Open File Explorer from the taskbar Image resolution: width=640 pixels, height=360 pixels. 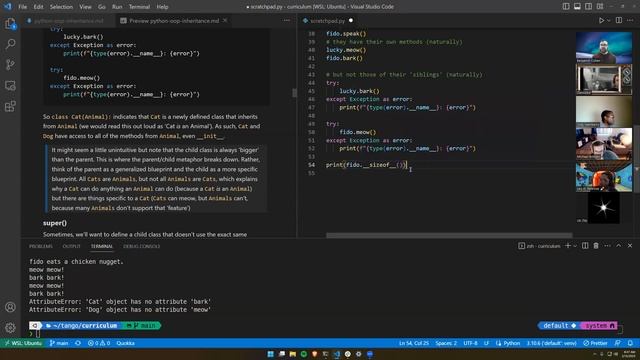pyautogui.click(x=293, y=354)
